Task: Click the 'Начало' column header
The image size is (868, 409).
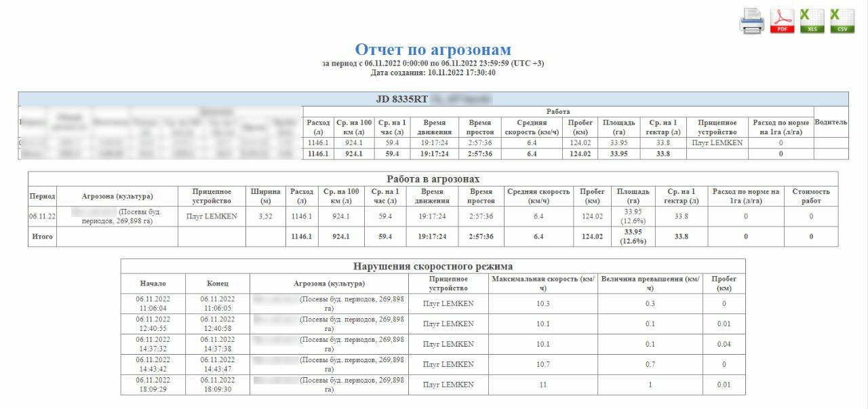Action: click(x=153, y=283)
